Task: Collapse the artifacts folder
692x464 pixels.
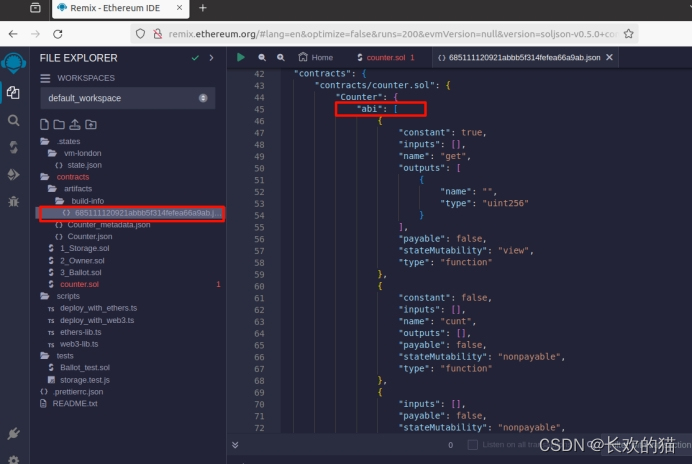Action: point(70,189)
